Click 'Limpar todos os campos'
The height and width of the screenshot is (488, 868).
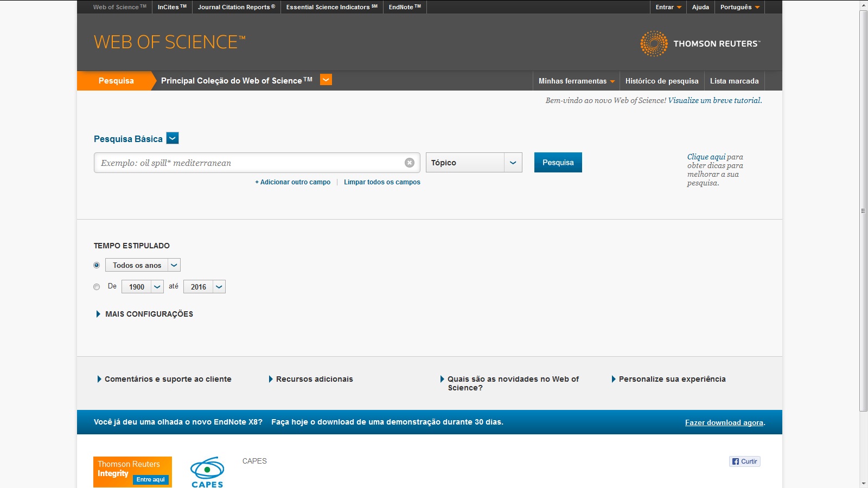click(x=382, y=182)
